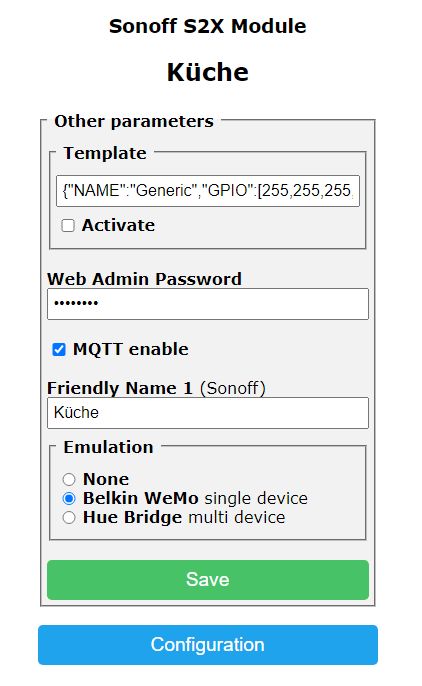
Task: Click the Activate label text
Action: pyautogui.click(x=118, y=225)
